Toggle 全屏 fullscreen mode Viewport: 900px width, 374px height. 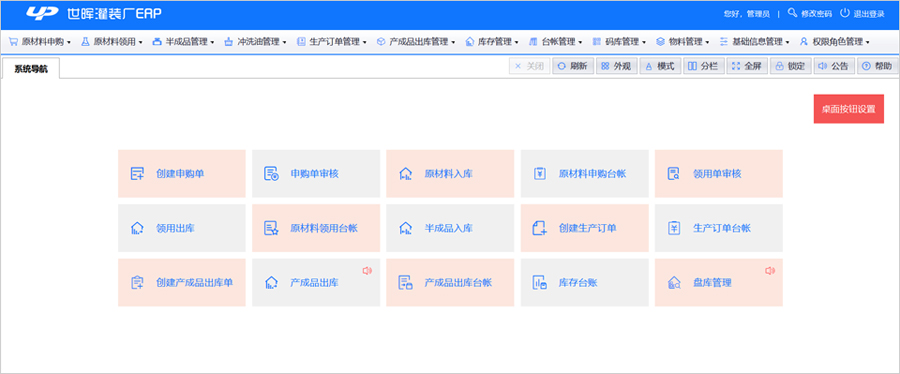coord(747,66)
